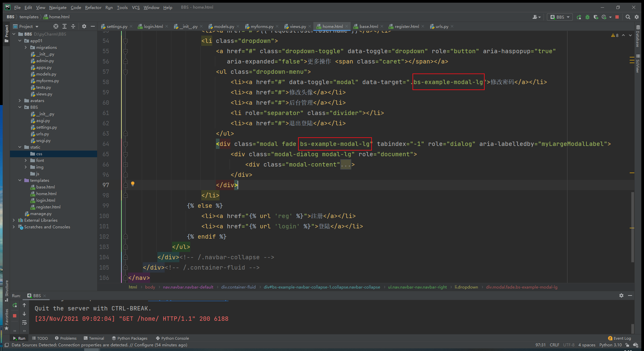Open Run panel settings gear
The image size is (644, 351).
point(621,295)
